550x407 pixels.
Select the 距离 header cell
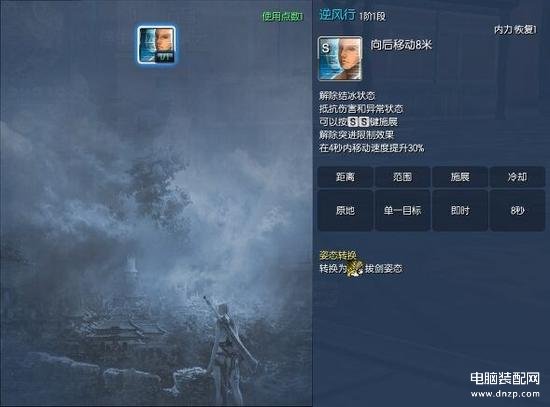click(x=345, y=177)
